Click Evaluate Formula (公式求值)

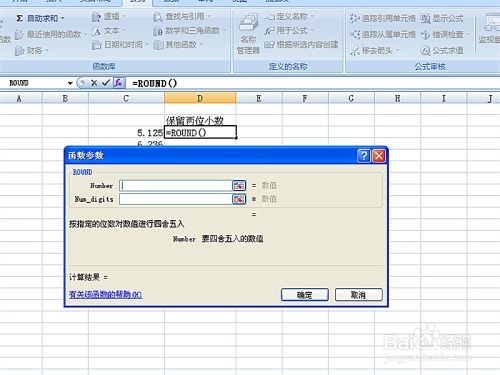click(x=442, y=51)
